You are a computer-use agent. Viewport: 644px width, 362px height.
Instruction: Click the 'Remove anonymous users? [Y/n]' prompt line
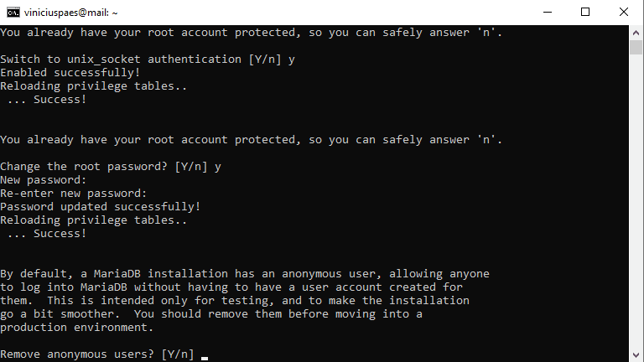pos(97,354)
